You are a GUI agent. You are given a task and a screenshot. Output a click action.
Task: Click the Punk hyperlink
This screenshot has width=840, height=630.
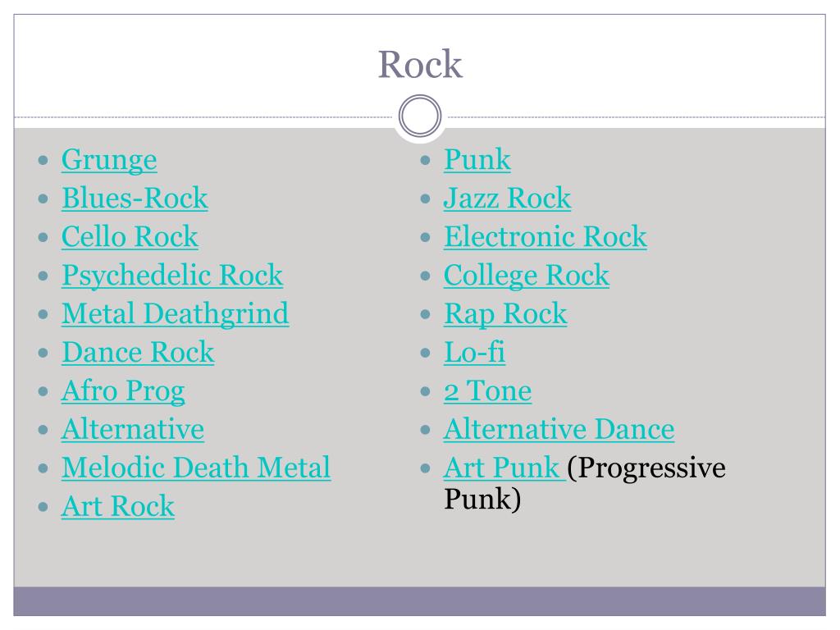[x=477, y=160]
